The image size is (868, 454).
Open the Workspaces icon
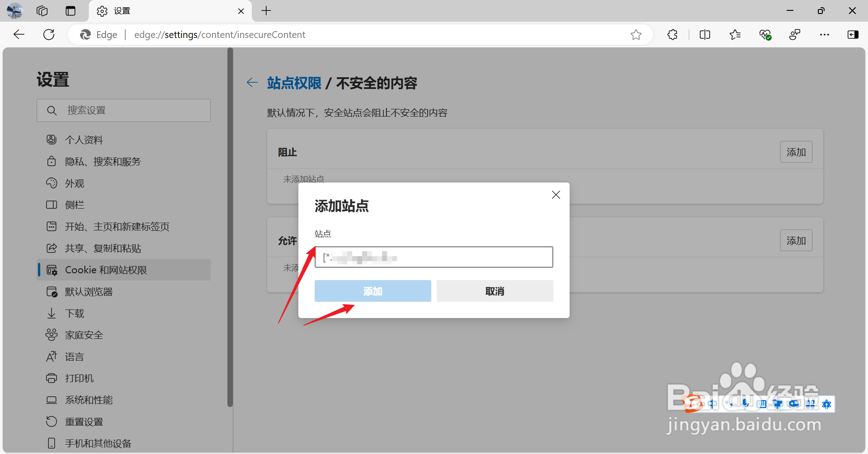coord(42,11)
